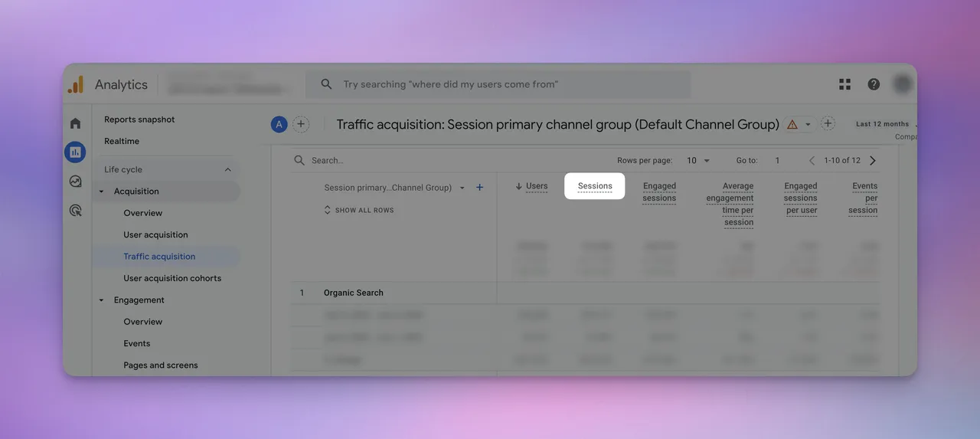Viewport: 980px width, 439px height.
Task: Toggle SHOW ALL ROWS
Action: point(359,210)
